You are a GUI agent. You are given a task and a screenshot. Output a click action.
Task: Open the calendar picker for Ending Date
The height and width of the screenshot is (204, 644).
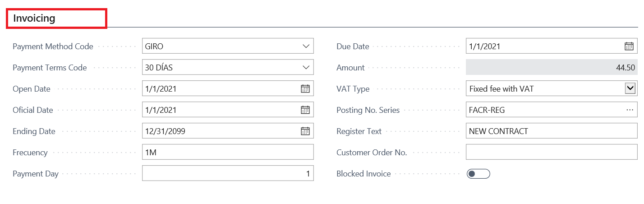click(x=305, y=131)
